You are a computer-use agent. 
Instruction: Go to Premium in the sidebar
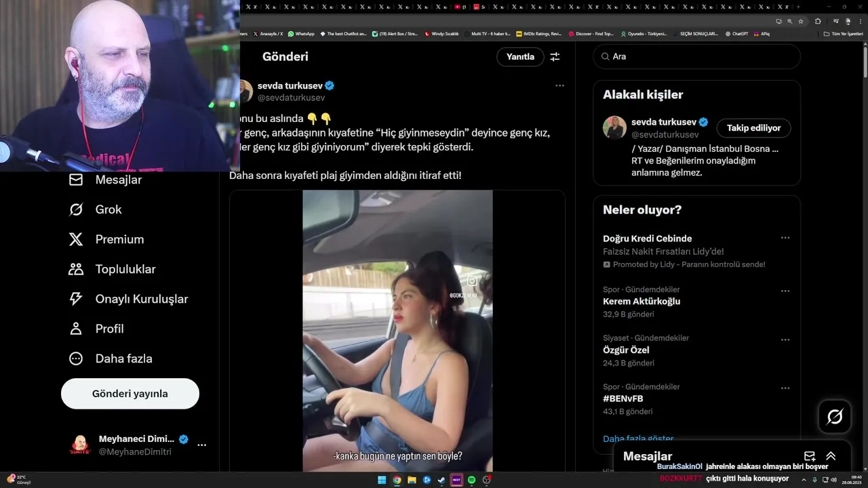pyautogui.click(x=106, y=239)
